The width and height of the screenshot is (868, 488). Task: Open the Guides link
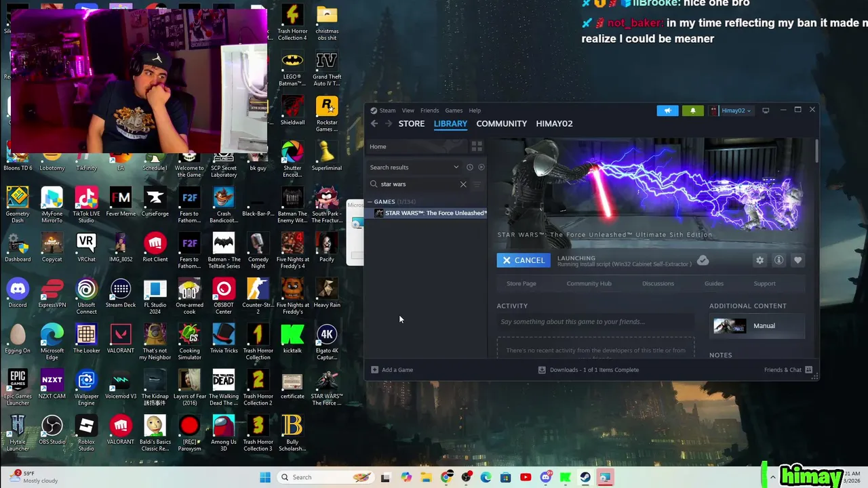(x=713, y=283)
